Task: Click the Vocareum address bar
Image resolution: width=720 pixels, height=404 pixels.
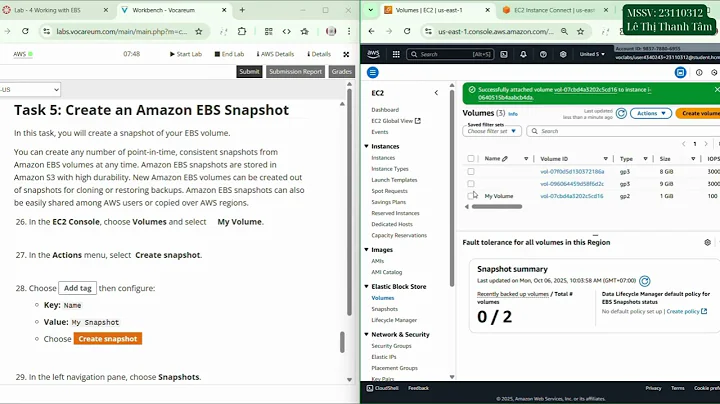Action: [121, 32]
